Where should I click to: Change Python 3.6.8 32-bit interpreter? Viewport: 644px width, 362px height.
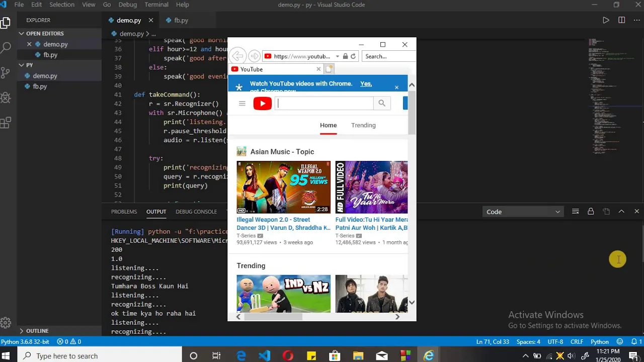click(x=25, y=341)
